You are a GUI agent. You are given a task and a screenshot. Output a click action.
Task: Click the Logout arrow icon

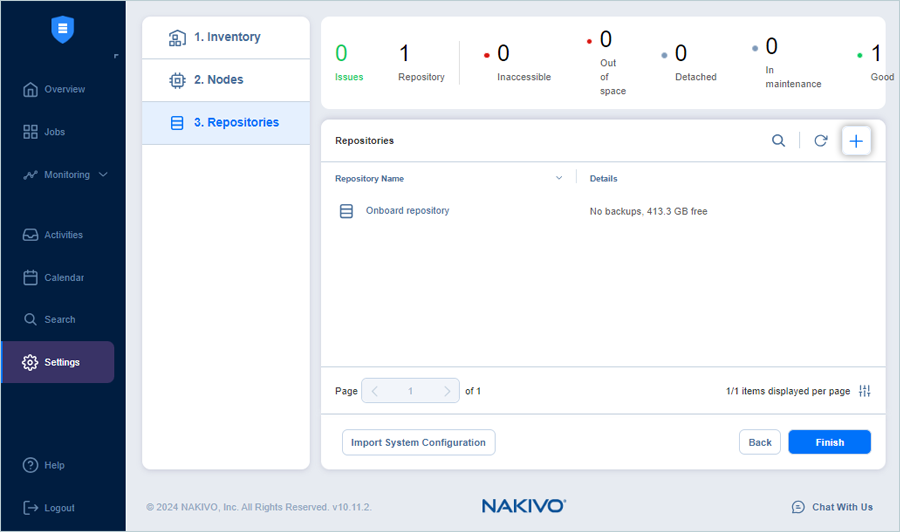coord(30,507)
